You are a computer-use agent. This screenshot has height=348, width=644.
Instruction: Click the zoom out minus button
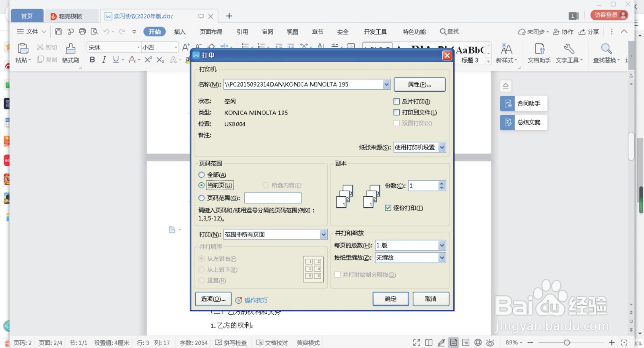click(530, 343)
